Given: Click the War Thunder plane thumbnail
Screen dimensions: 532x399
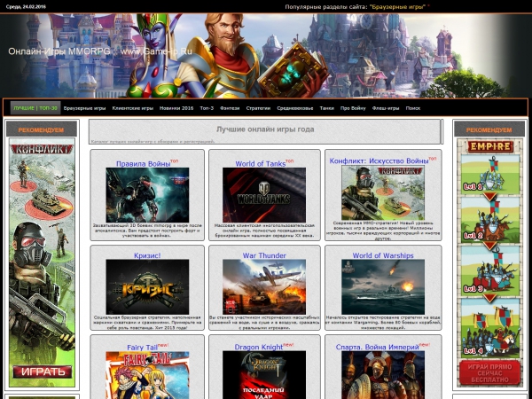Looking at the screenshot, I should point(264,287).
